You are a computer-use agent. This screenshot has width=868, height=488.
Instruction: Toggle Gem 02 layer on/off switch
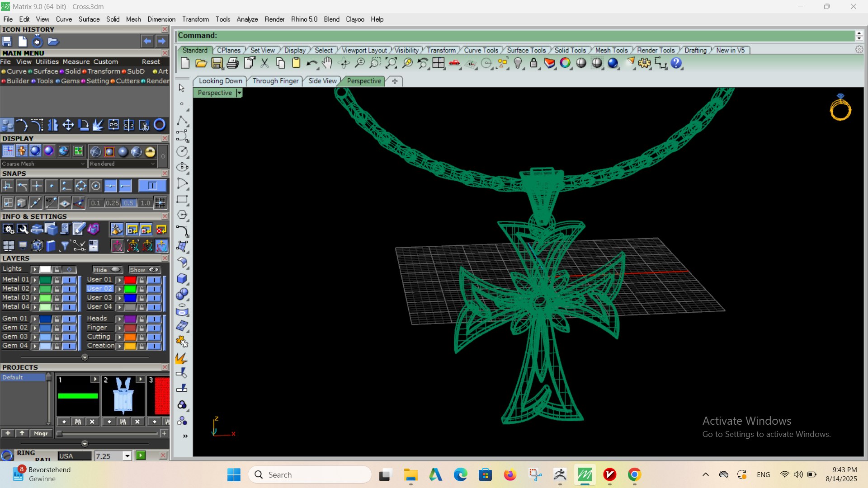69,328
